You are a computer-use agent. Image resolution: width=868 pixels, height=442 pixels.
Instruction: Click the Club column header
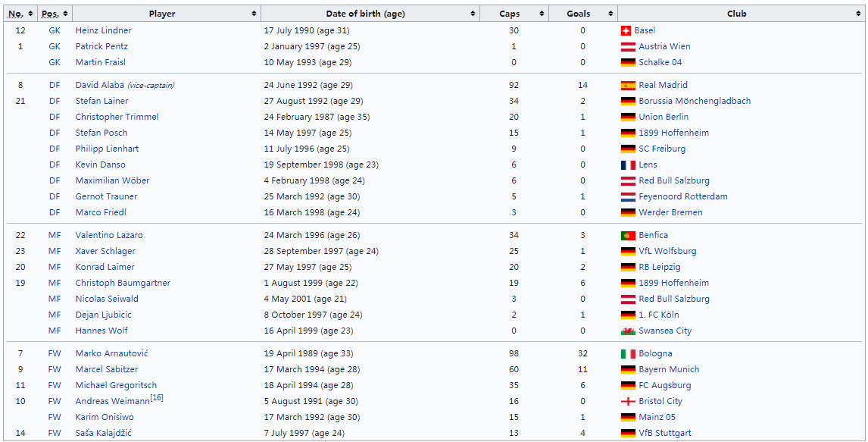[x=736, y=14]
